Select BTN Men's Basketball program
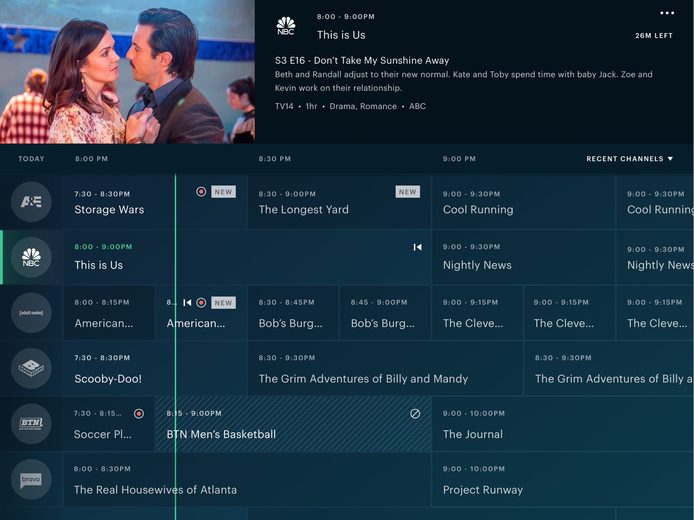The width and height of the screenshot is (694, 520). (293, 424)
